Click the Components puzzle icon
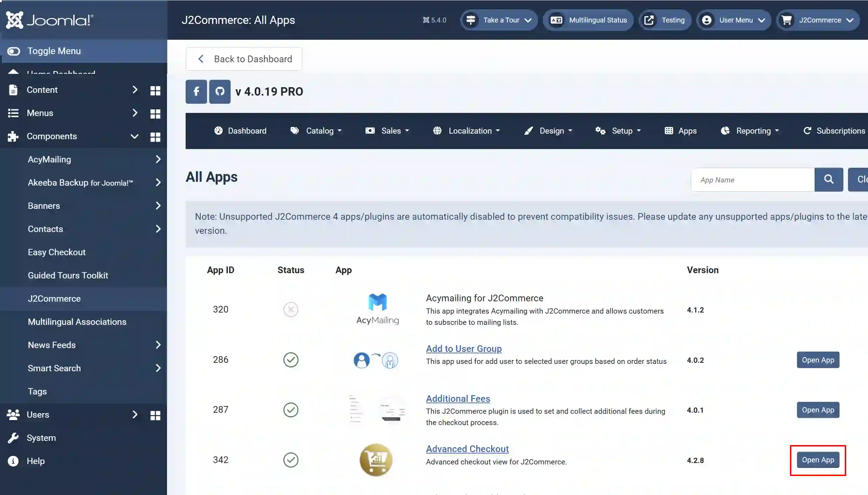 click(13, 136)
